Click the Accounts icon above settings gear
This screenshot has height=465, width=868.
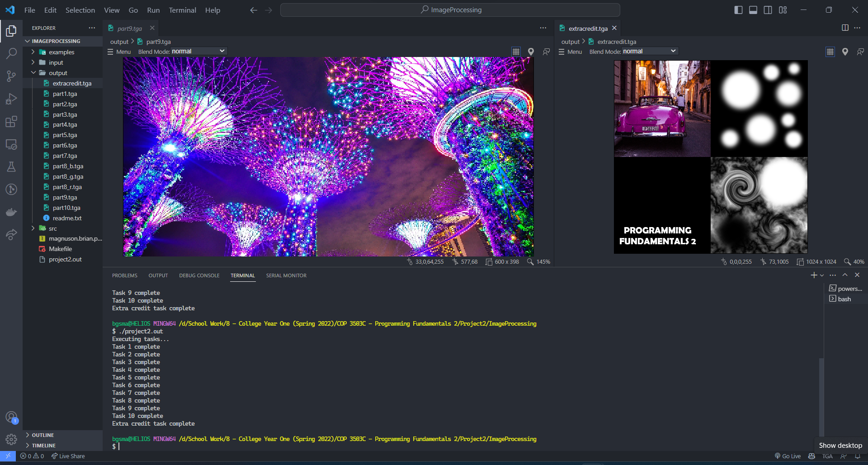tap(11, 417)
